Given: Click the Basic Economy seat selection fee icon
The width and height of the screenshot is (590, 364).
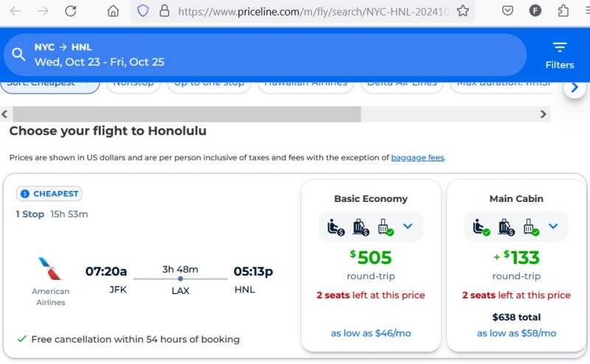Looking at the screenshot, I should 336,227.
